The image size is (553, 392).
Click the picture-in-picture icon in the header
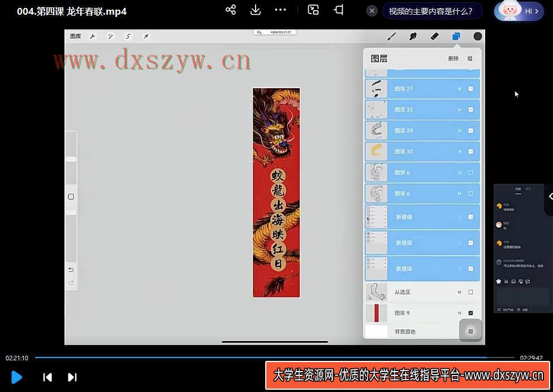(x=313, y=10)
